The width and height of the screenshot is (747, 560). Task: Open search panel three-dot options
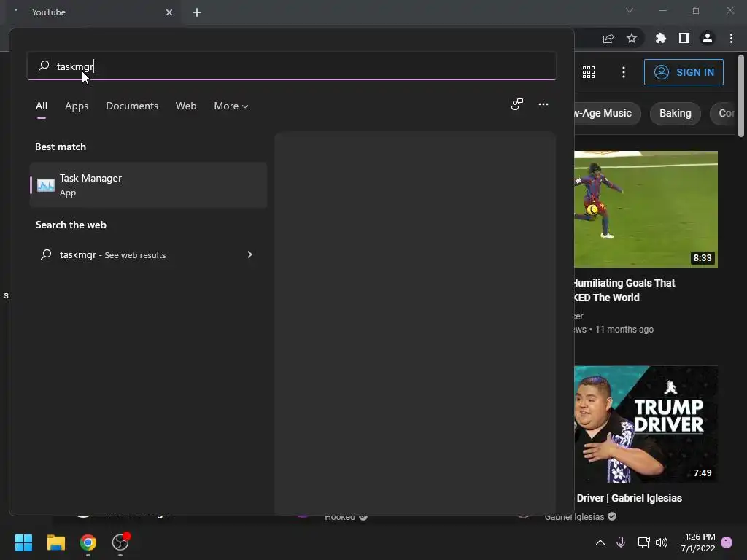pyautogui.click(x=543, y=104)
